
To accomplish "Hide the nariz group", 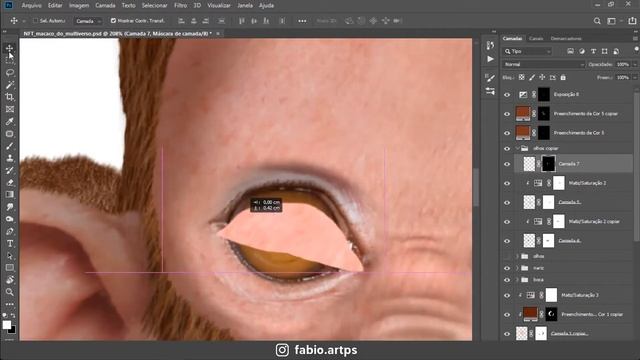I will [507, 268].
